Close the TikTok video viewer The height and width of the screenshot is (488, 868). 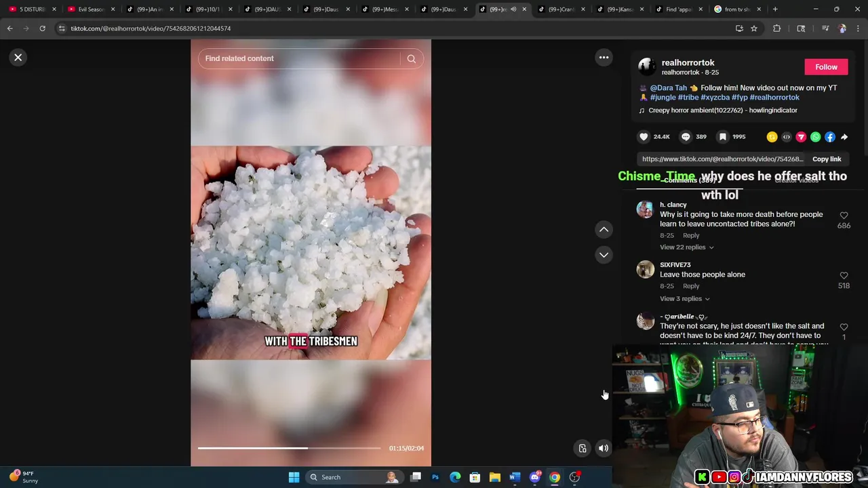click(x=18, y=58)
